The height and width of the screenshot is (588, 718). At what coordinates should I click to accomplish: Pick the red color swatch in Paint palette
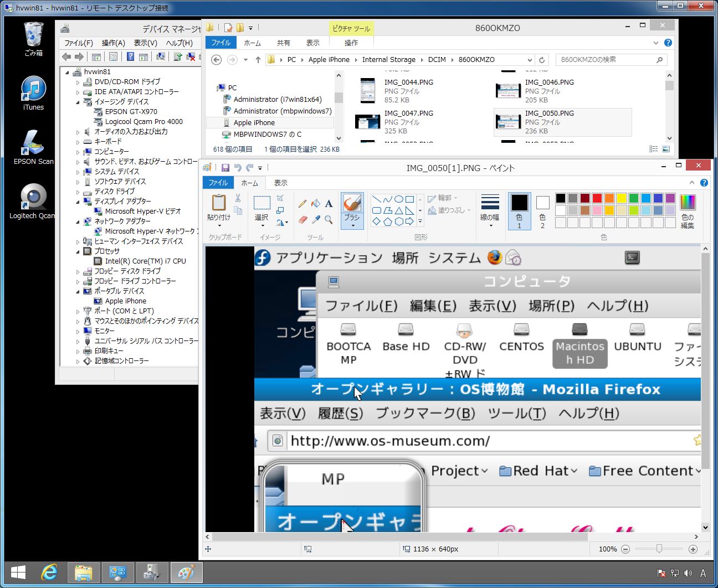point(597,198)
